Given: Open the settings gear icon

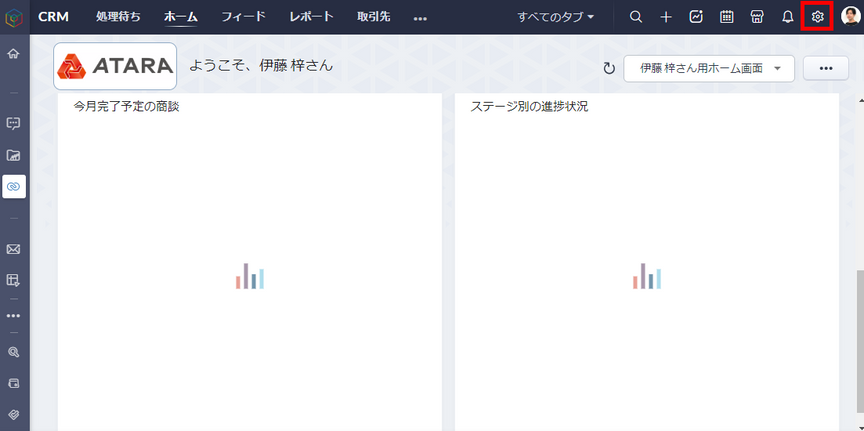Looking at the screenshot, I should point(817,17).
